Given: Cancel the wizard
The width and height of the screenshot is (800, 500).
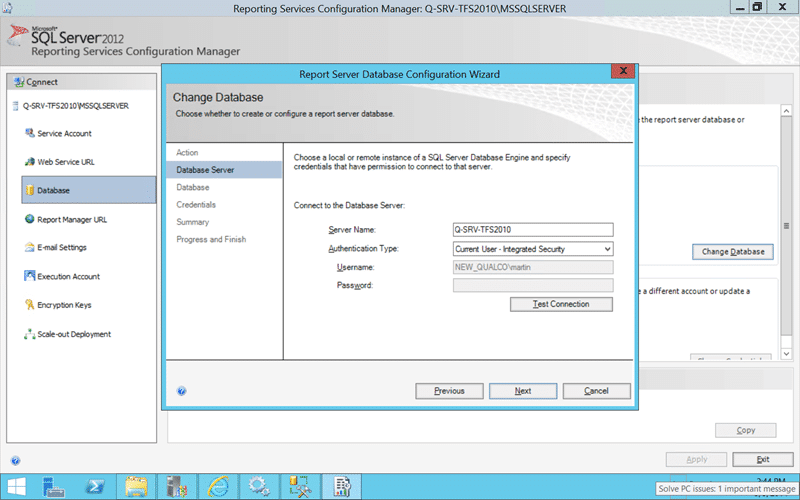Looking at the screenshot, I should pos(596,391).
